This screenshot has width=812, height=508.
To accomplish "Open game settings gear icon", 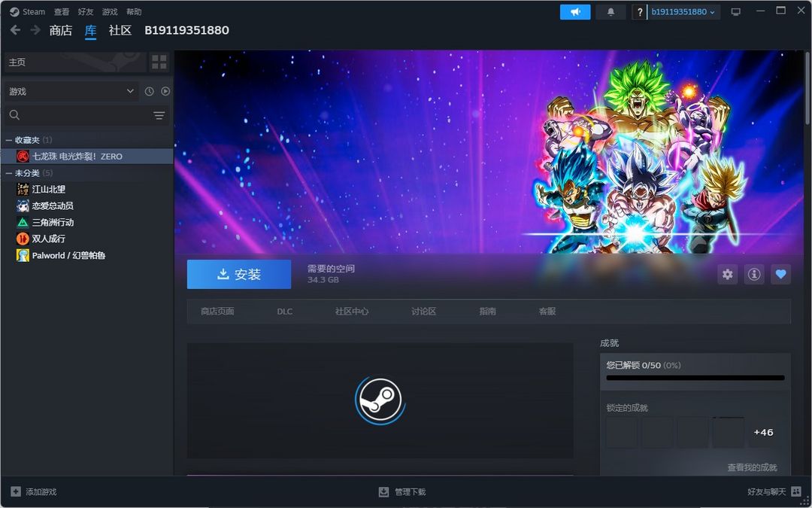I will 728,274.
